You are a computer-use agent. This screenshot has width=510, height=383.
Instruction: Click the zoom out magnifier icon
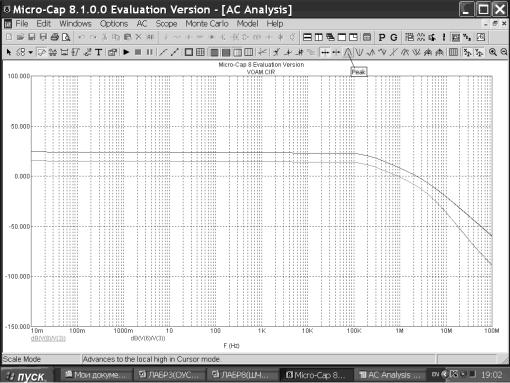point(504,52)
